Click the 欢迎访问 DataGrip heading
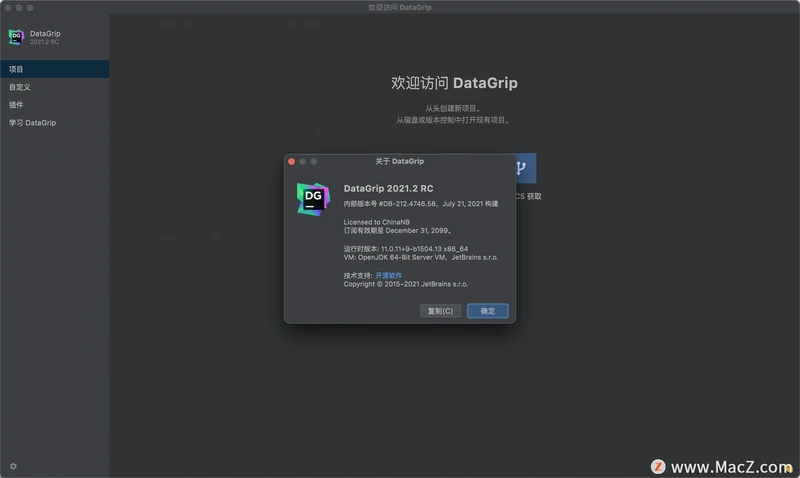 pyautogui.click(x=454, y=83)
